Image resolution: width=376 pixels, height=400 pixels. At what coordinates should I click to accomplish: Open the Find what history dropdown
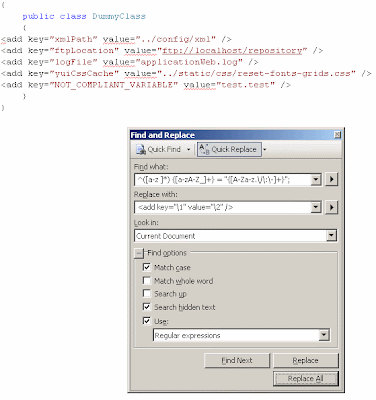click(x=316, y=179)
